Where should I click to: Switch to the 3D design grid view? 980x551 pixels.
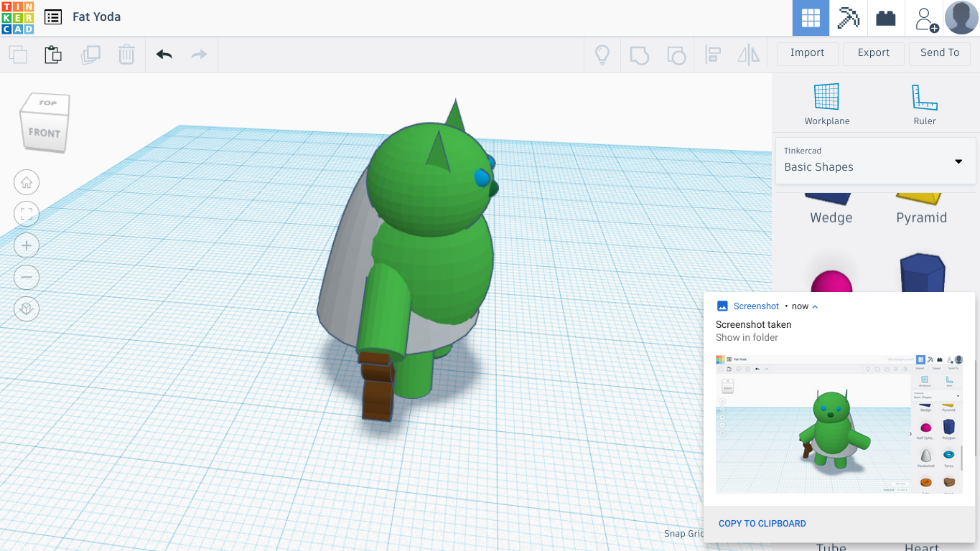tap(811, 18)
